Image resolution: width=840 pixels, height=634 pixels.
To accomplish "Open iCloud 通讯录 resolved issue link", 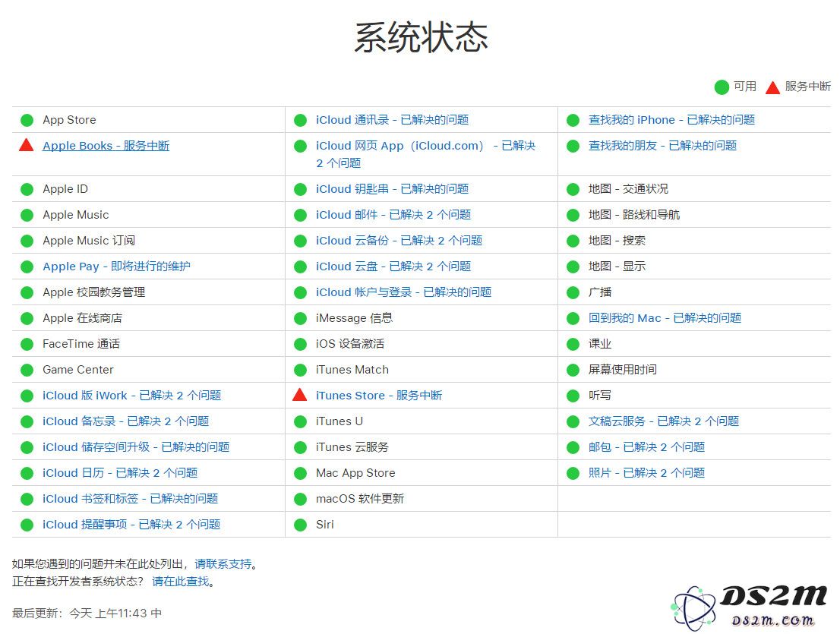I will click(x=392, y=120).
